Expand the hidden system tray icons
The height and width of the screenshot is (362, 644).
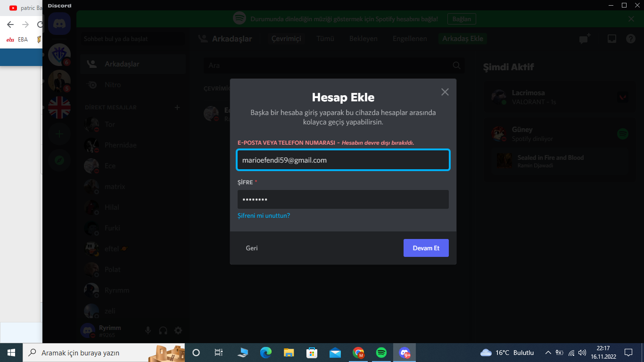548,353
